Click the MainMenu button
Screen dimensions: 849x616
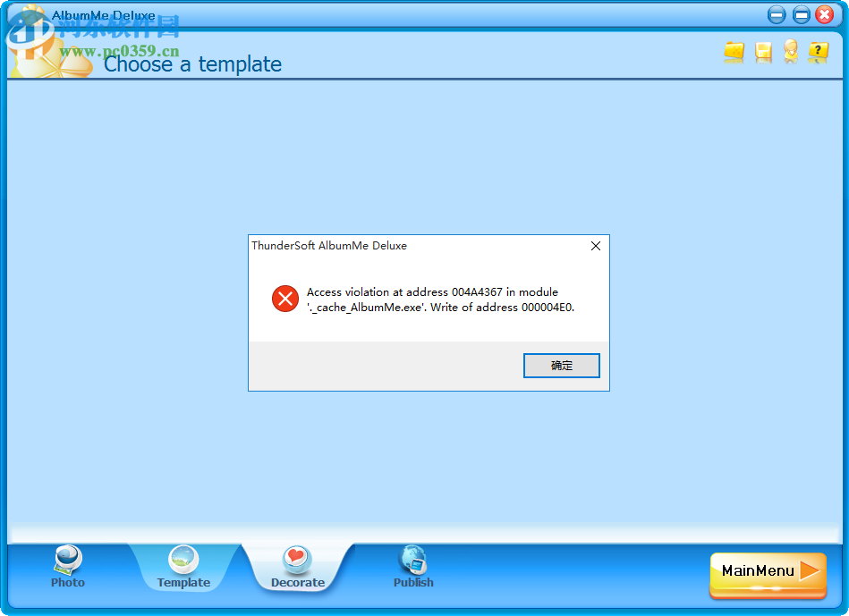(768, 574)
